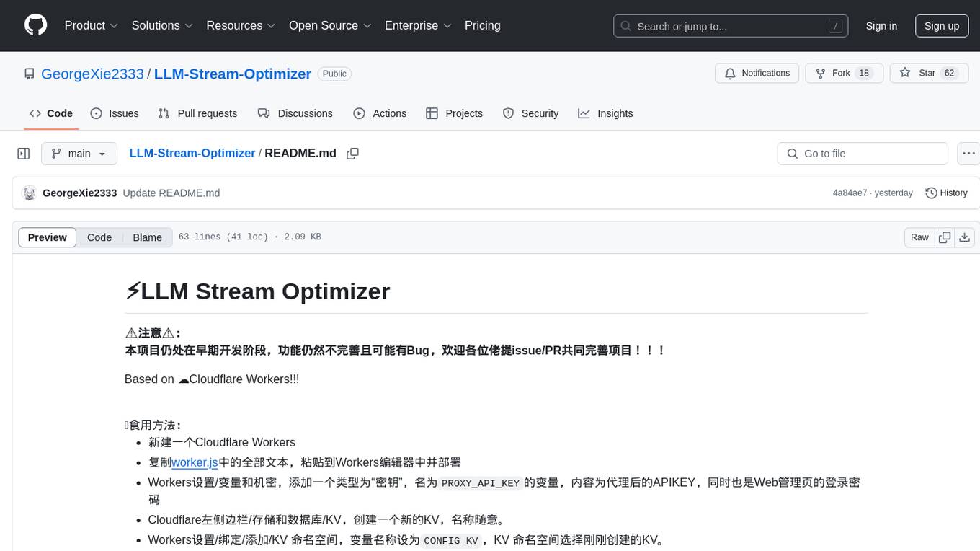This screenshot has width=980, height=551.
Task: Open the Update README.md commit message
Action: point(171,193)
